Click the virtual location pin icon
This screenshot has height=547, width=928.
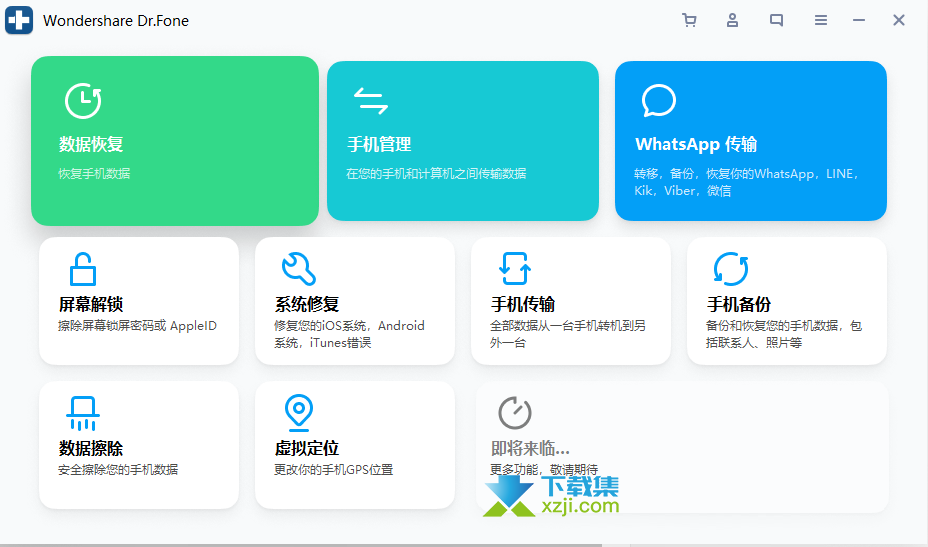(x=299, y=413)
